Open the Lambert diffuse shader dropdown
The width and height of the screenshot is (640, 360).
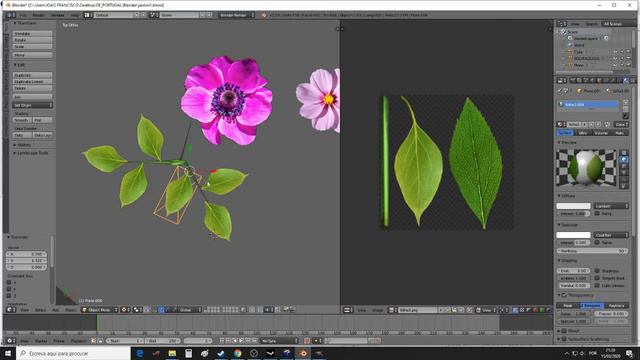611,206
